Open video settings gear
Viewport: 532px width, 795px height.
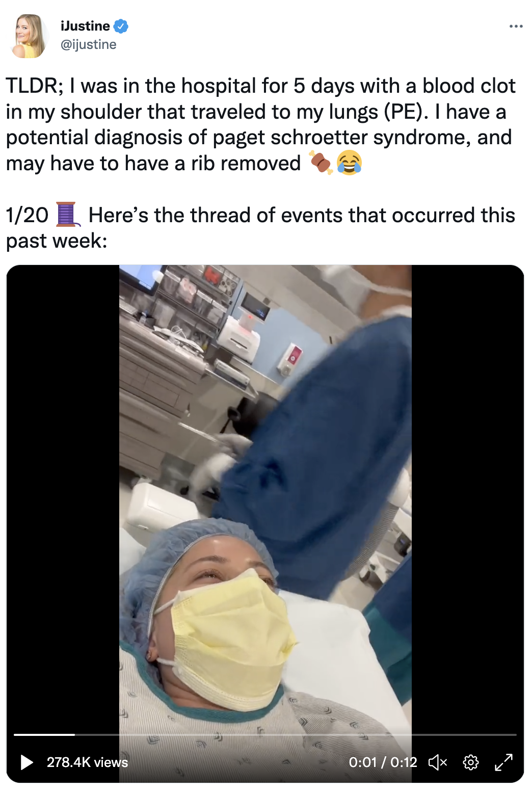(471, 762)
